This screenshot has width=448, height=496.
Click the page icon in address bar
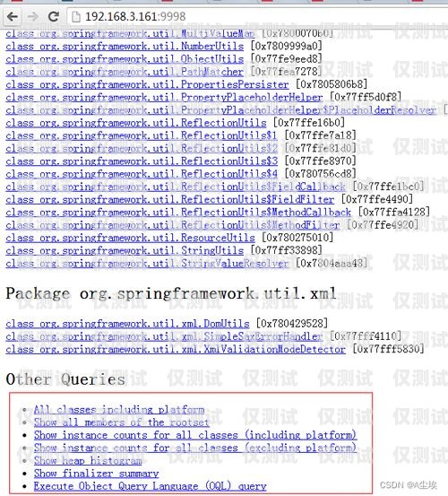point(76,17)
